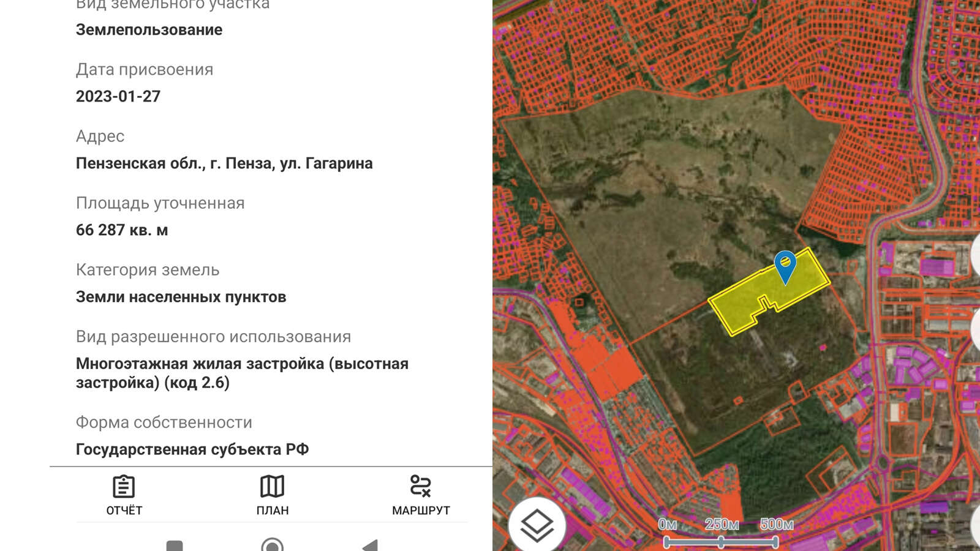Tap the area value 66 287 кв. м

pyautogui.click(x=122, y=230)
